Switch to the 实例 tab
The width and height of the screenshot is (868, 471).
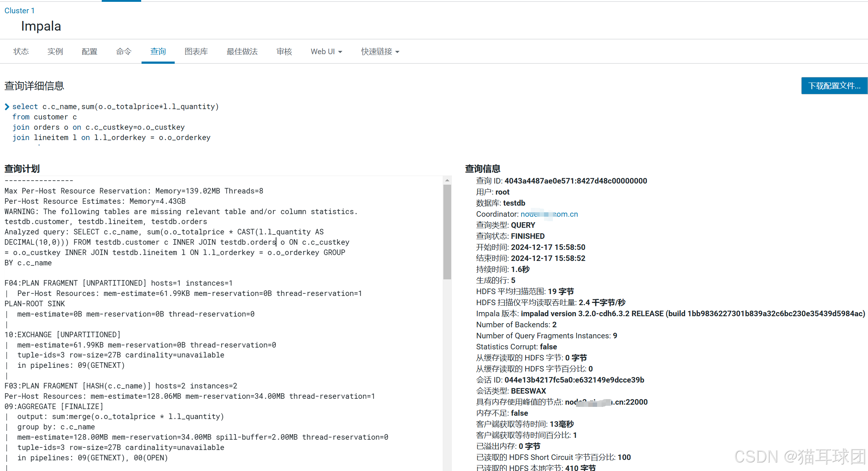(55, 52)
